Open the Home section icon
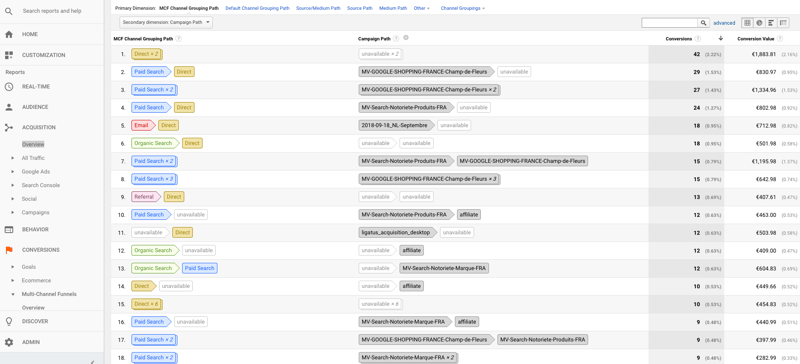Image resolution: width=800 pixels, height=364 pixels. 9,34
